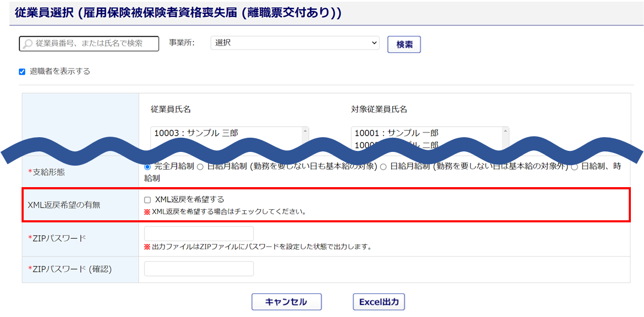This screenshot has width=644, height=317.
Task: Choose the 日給制、時給制 radio button
Action: 575,167
